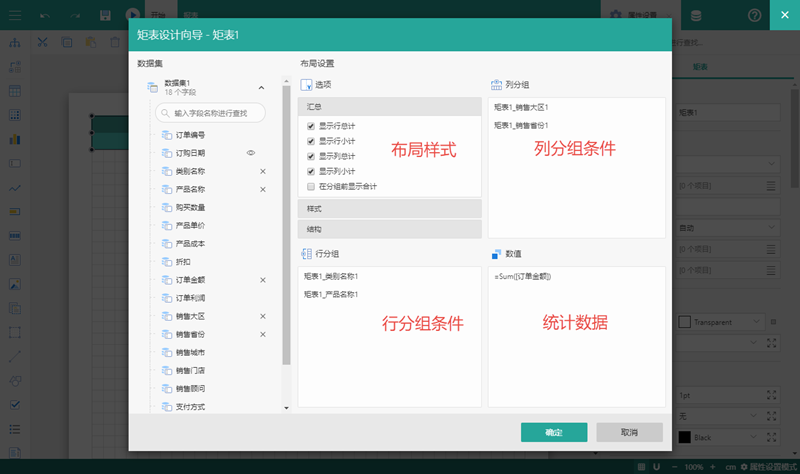Expand the 结构 section
This screenshot has width=800, height=474.
389,229
